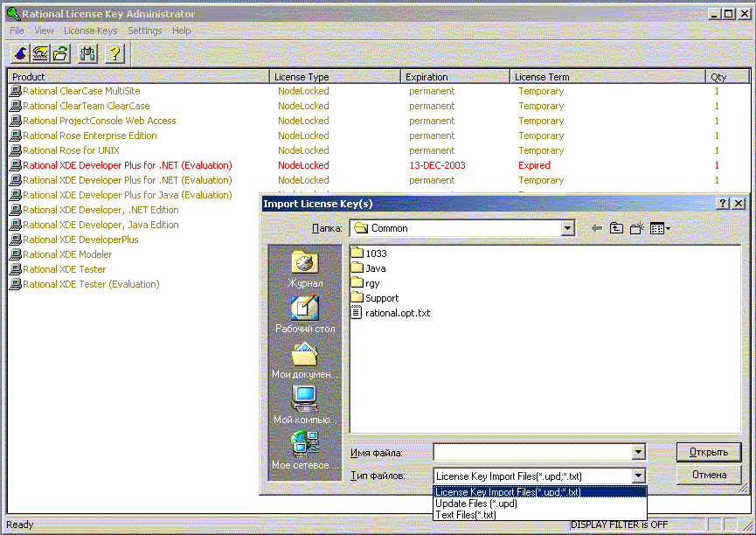Click the Открыть button
756x535 pixels.
coord(708,452)
